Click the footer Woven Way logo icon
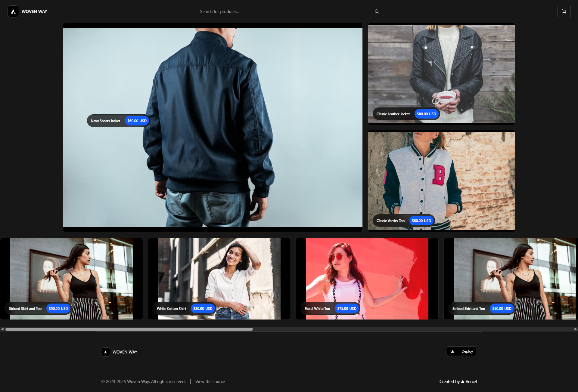 106,352
